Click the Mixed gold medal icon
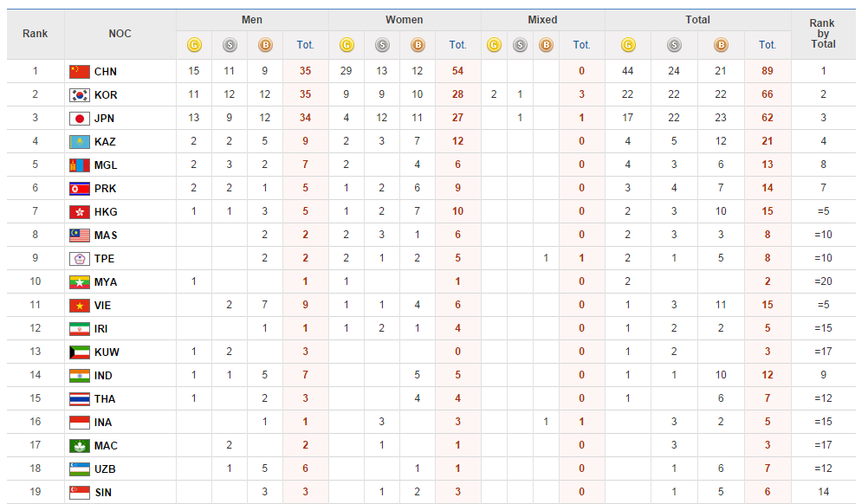The height and width of the screenshot is (504, 868). point(494,45)
